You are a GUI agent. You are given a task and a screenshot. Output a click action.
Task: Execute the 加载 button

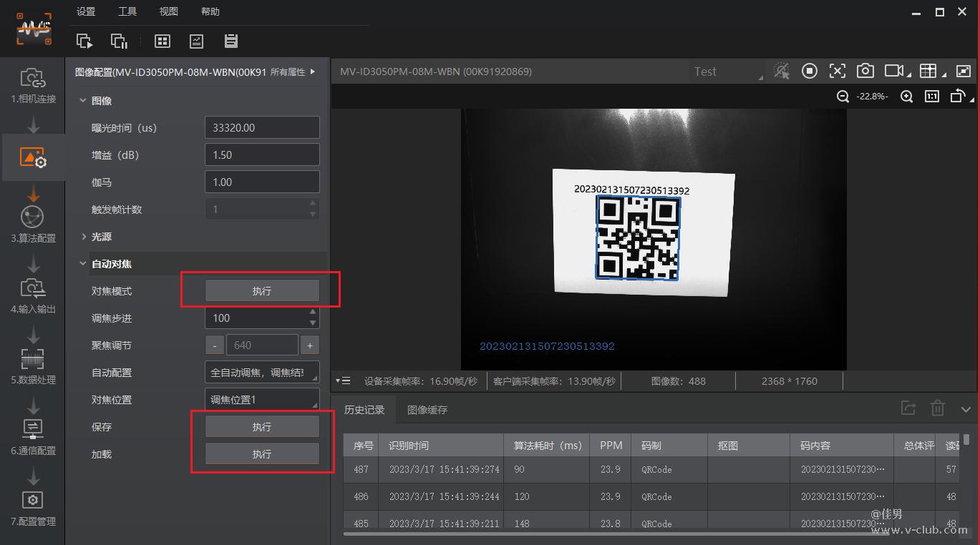tap(262, 454)
